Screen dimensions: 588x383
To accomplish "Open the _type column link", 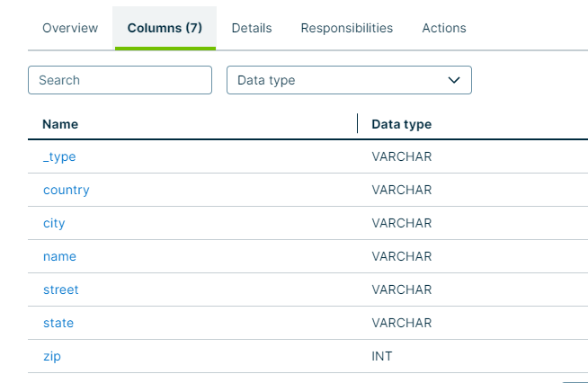I will tap(59, 156).
